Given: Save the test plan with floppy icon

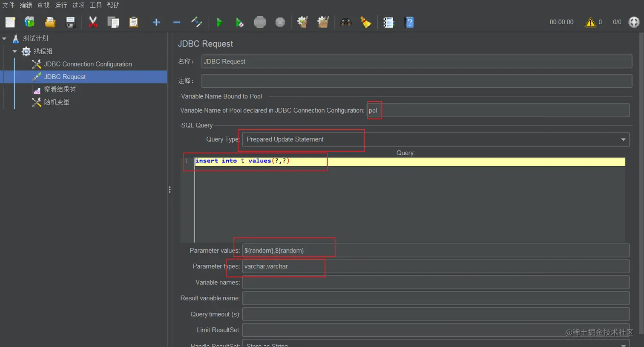Looking at the screenshot, I should click(71, 22).
